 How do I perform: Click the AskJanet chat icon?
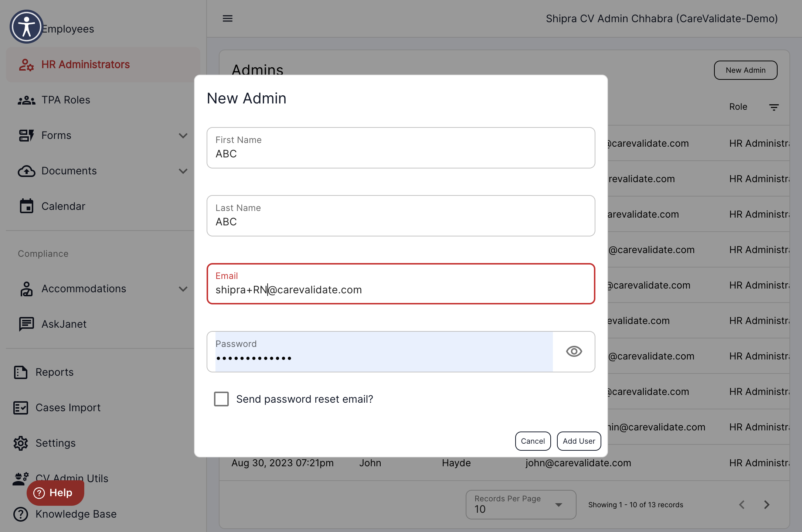(x=26, y=324)
